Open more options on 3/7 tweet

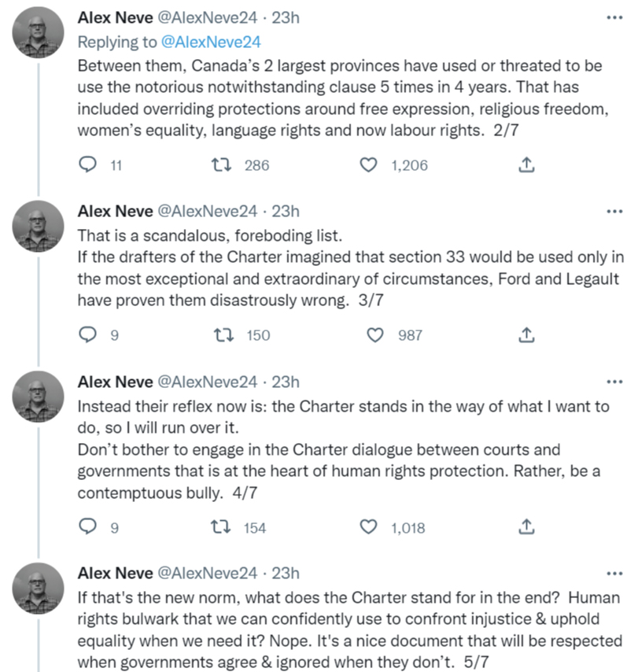point(614,212)
